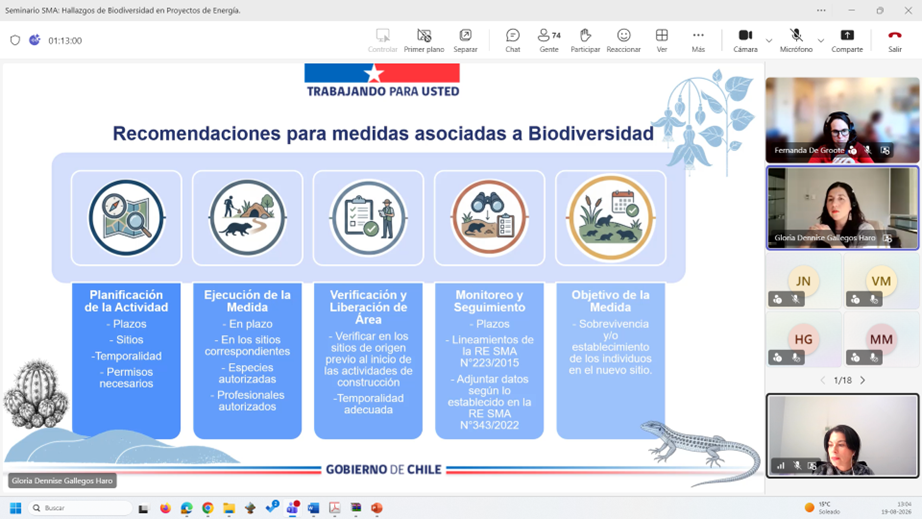Click slide heading Monitoreo y Seguimiento
The image size is (922, 519).
489,301
